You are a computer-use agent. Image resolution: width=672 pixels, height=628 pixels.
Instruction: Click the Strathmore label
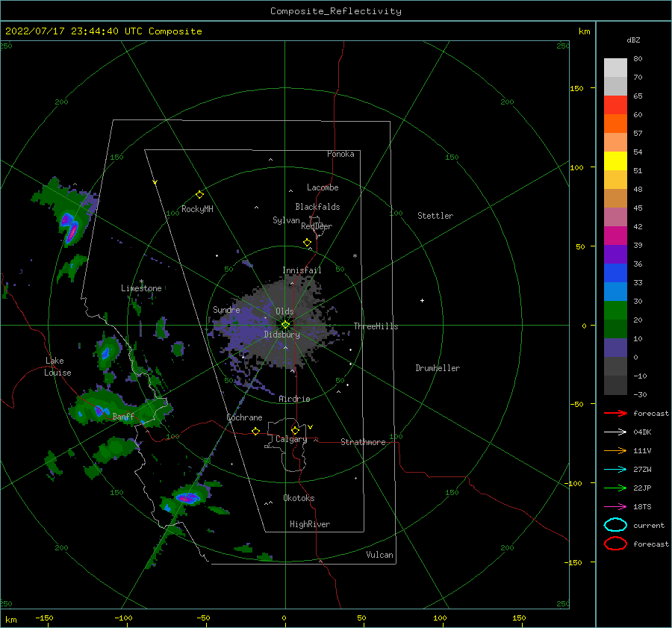pyautogui.click(x=363, y=442)
